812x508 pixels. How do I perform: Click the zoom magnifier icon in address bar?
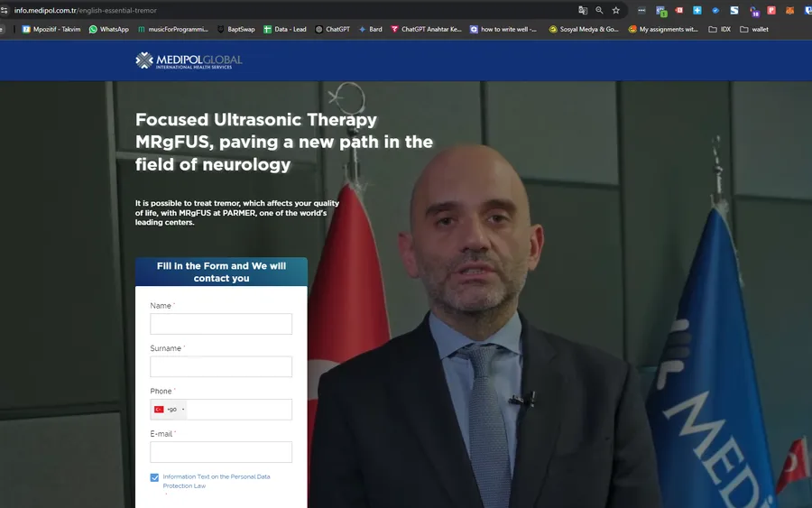tap(599, 10)
